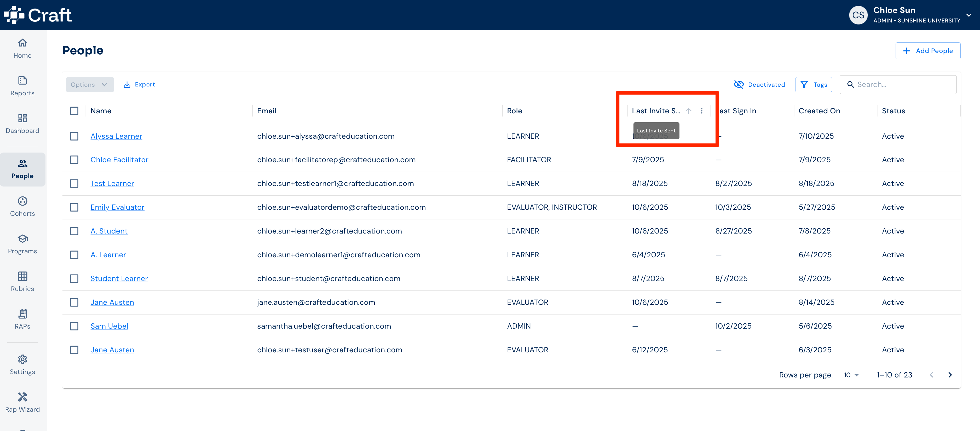This screenshot has width=980, height=431.
Task: Open Emily Evaluator's profile link
Action: pos(117,207)
